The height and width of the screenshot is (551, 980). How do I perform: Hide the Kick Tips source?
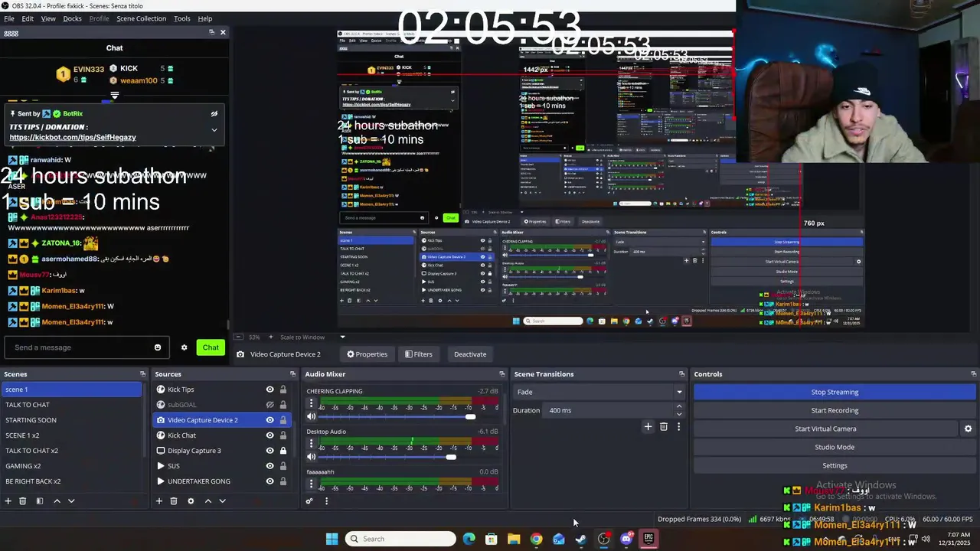[x=269, y=390]
